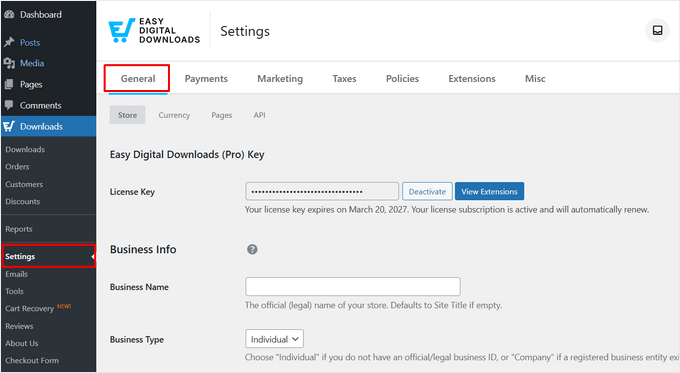
Task: Open the Customers submenu link
Action: click(24, 184)
